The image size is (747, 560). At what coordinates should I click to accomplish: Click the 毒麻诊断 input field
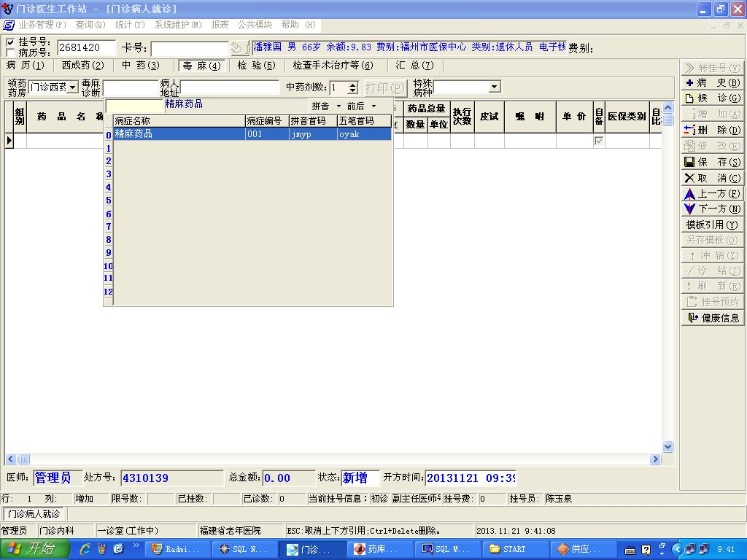tap(131, 87)
